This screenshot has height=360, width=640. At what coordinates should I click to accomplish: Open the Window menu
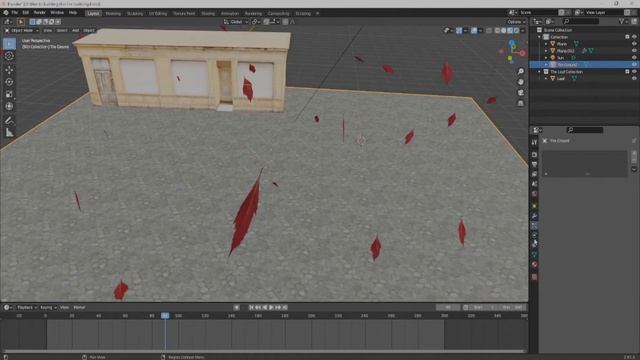(57, 13)
